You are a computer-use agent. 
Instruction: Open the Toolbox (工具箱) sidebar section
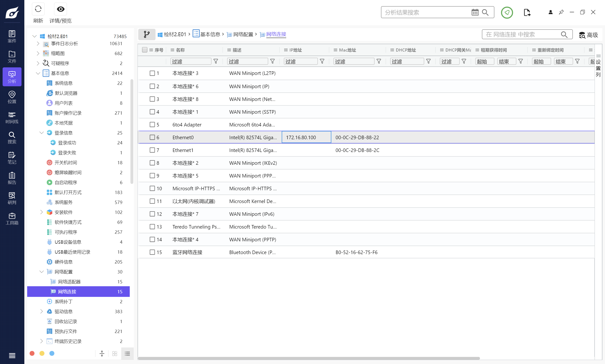coord(12,219)
